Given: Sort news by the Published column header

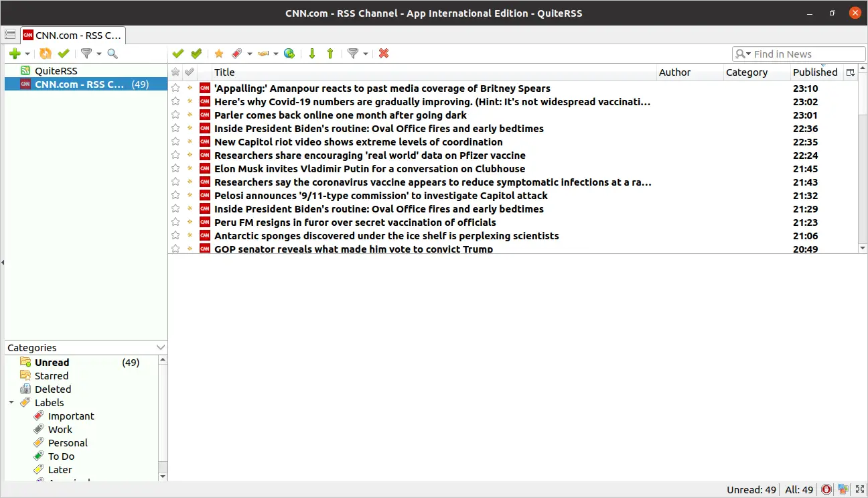Looking at the screenshot, I should 816,72.
